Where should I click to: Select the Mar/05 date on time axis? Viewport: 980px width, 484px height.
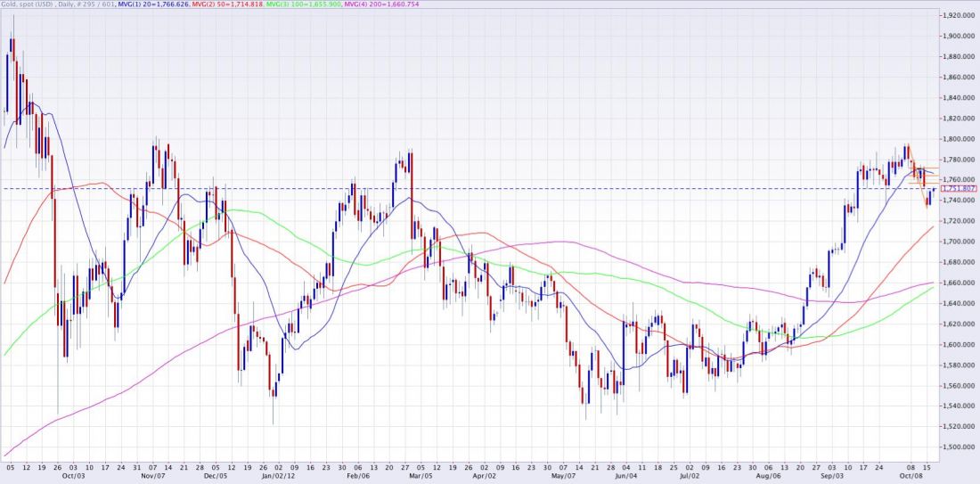click(x=420, y=478)
